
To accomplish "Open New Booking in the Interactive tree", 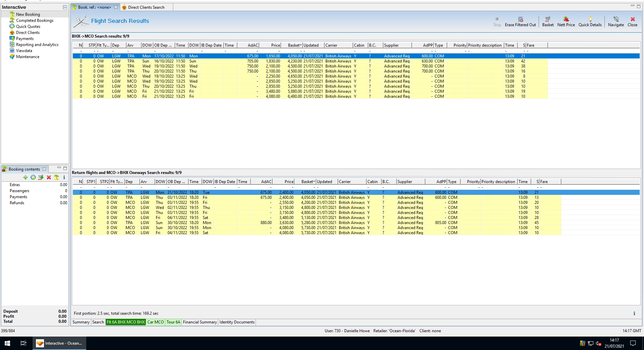I will click(28, 14).
